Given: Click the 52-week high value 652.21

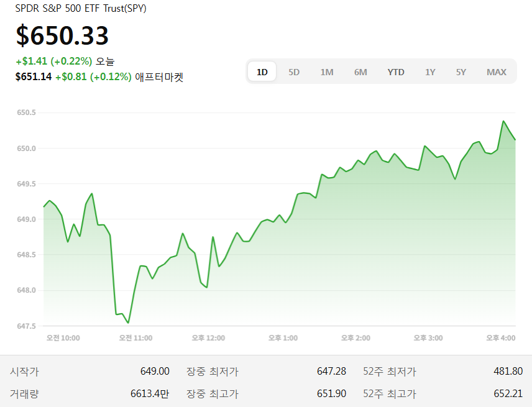Looking at the screenshot, I should pyautogui.click(x=508, y=393).
